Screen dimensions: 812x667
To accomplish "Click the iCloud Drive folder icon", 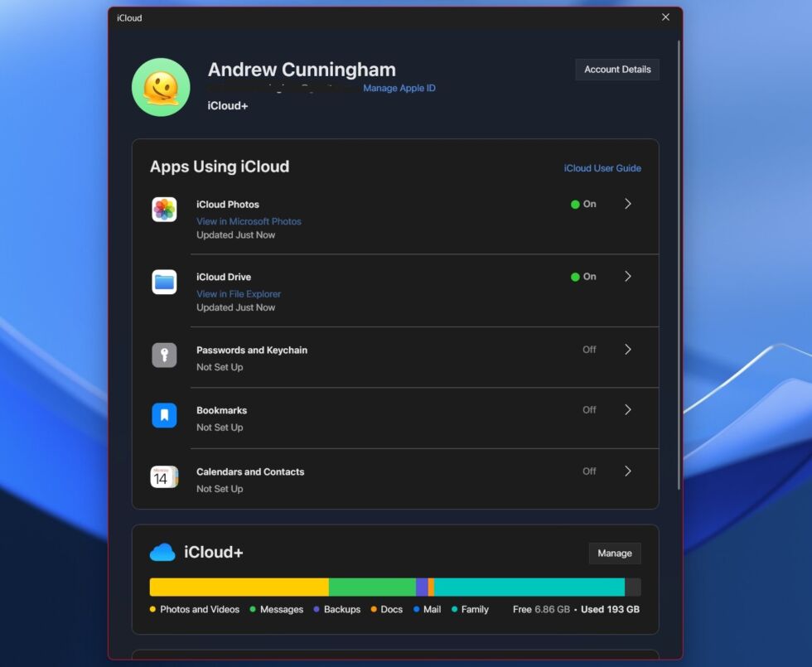I will point(164,283).
